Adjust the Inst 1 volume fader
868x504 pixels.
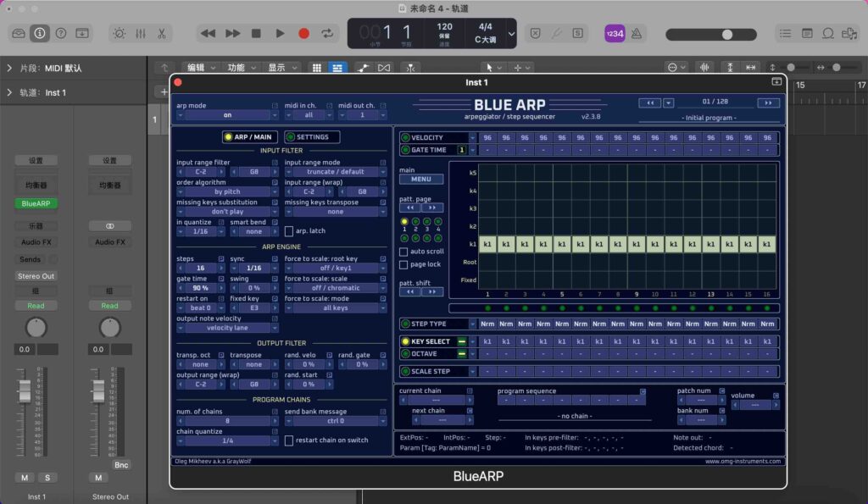25,391
